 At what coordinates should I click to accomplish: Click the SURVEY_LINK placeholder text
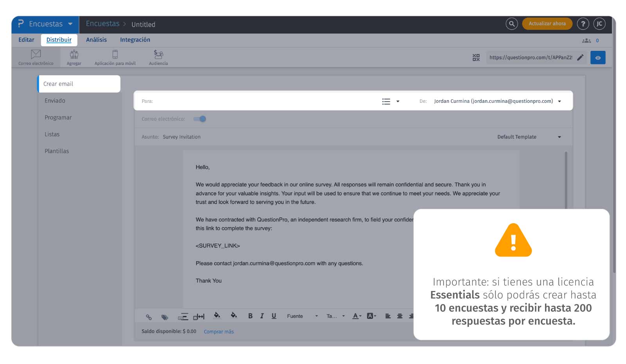click(218, 246)
